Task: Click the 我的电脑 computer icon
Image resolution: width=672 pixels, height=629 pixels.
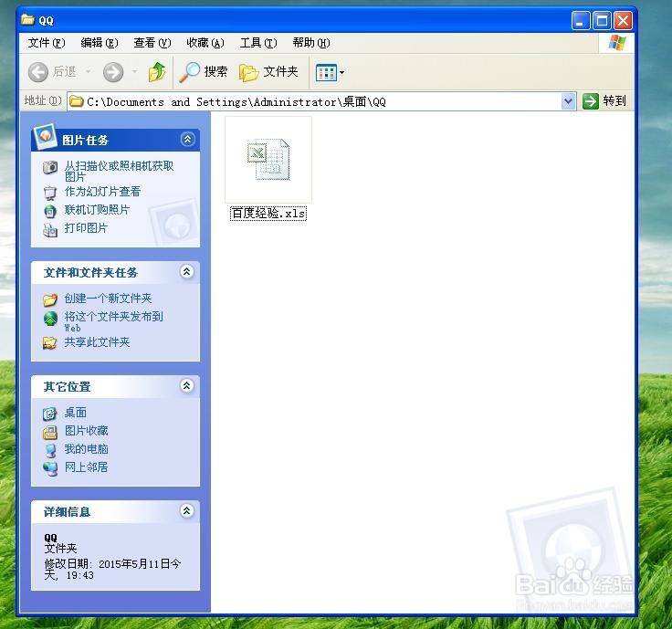Action: (50, 451)
